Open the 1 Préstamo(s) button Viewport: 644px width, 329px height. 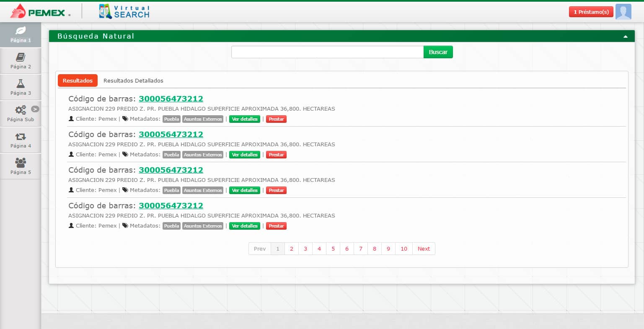[x=591, y=12]
